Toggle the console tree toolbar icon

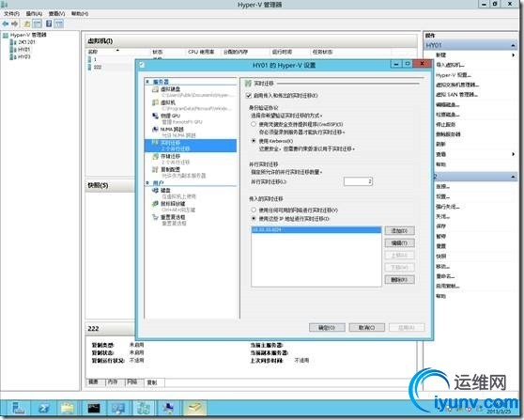point(38,23)
